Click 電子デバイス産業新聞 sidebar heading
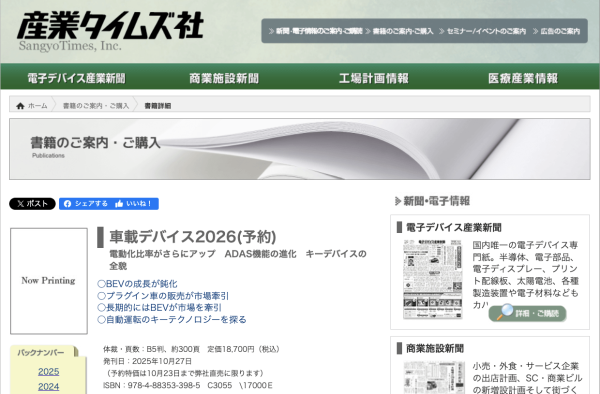Screen dimensions: 600x394 click(x=453, y=227)
